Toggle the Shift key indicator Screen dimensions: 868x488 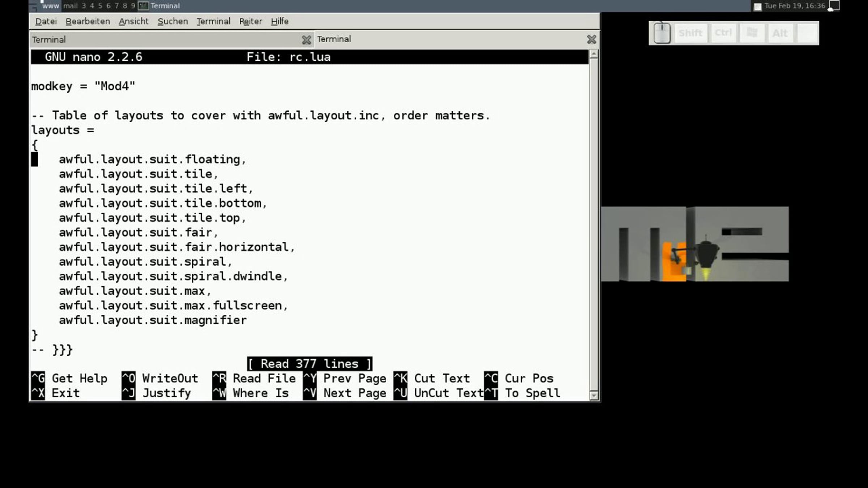[690, 33]
